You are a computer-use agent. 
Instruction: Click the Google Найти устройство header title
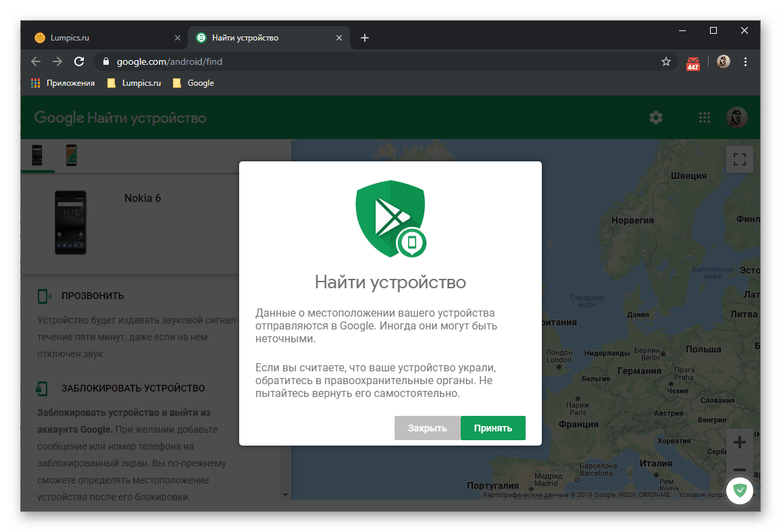point(120,118)
